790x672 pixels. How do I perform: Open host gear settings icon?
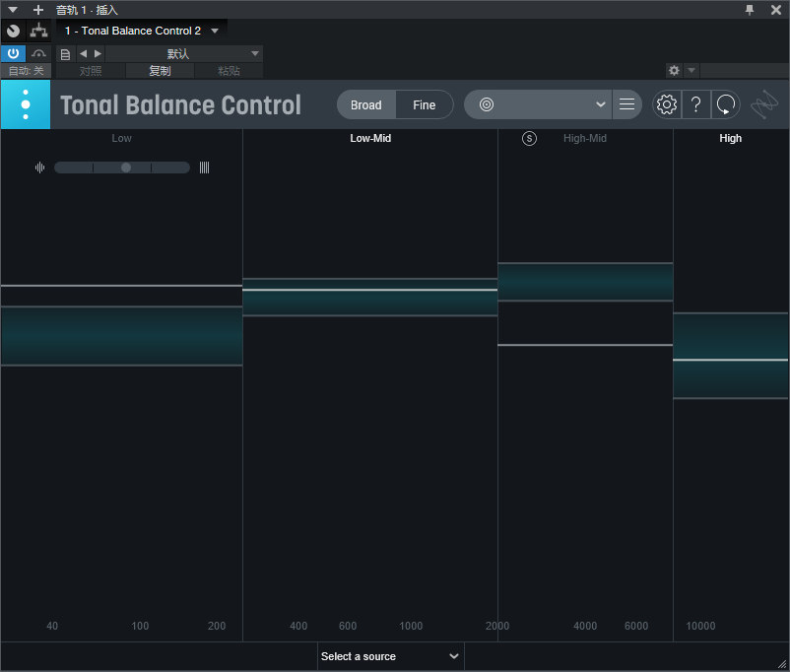674,71
